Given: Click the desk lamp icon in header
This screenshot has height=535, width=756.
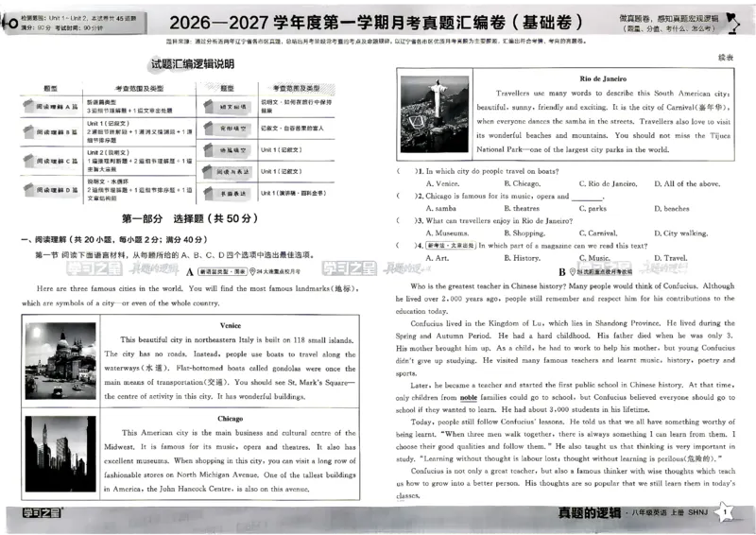Looking at the screenshot, I should pos(733,23).
